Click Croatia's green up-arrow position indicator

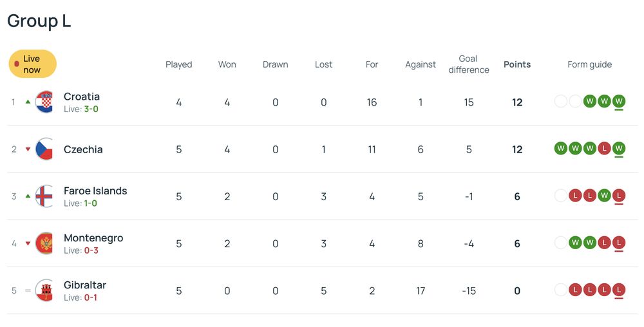[x=28, y=102]
